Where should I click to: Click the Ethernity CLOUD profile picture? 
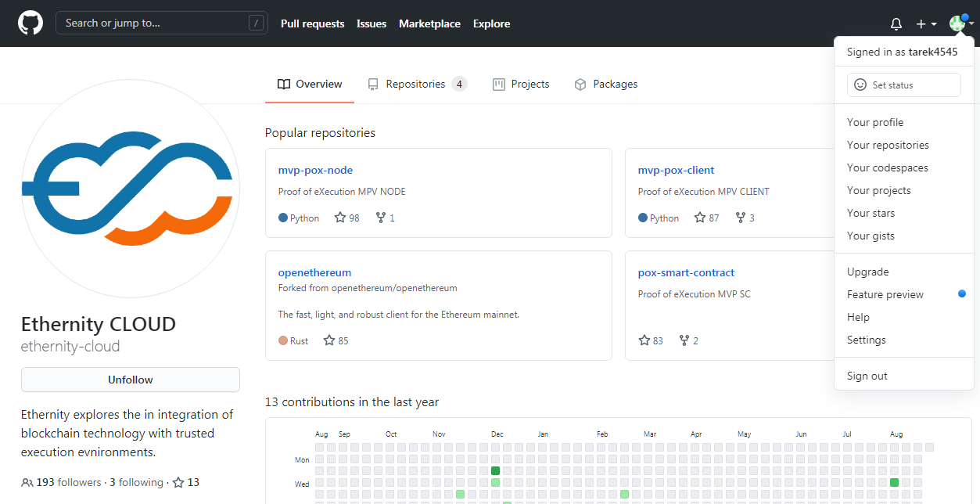point(131,189)
